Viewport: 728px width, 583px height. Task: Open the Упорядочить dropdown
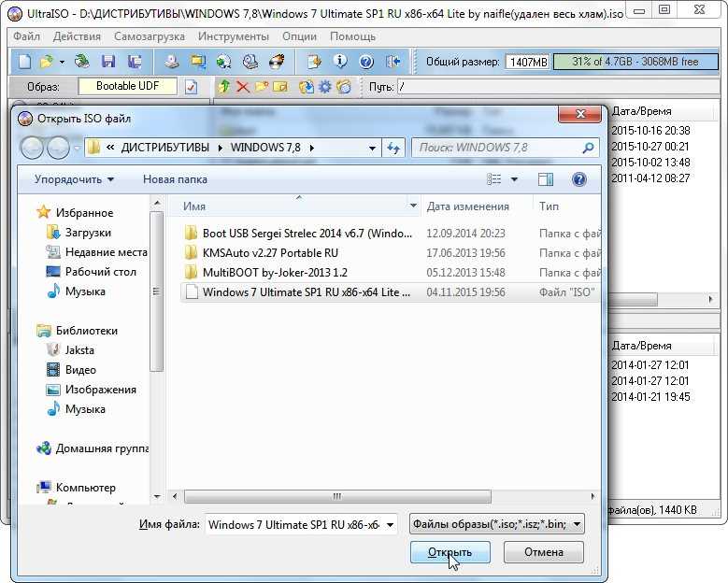74,179
